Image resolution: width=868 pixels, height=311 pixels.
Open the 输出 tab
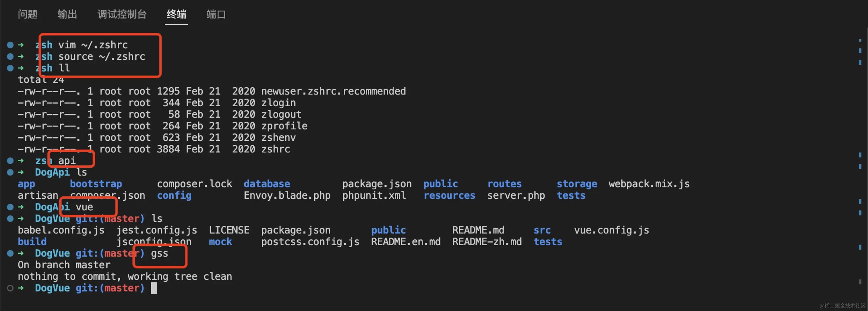(x=67, y=14)
